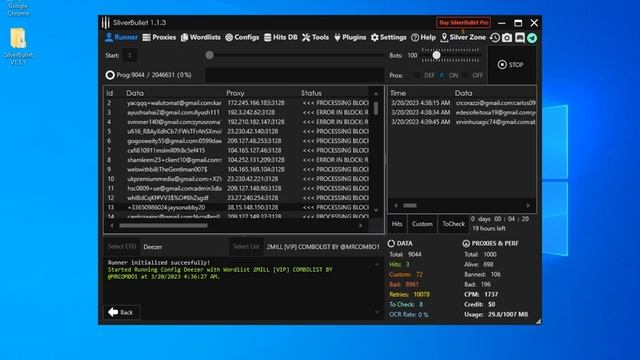
Task: Click the window resize grip corner
Action: 538,321
